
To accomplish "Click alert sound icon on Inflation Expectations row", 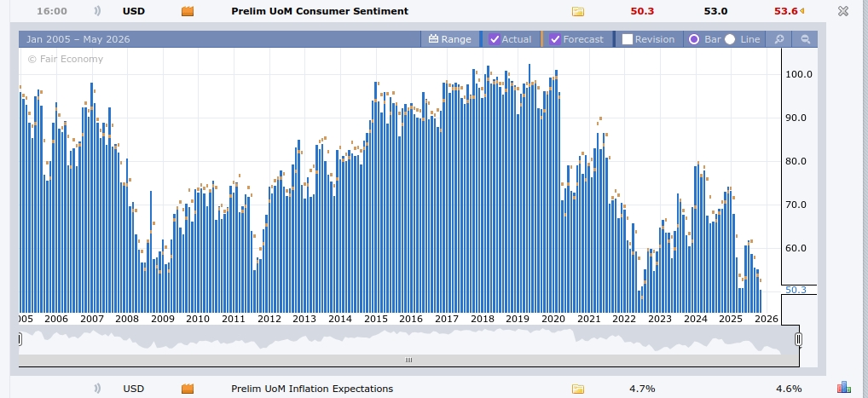I will point(96,389).
